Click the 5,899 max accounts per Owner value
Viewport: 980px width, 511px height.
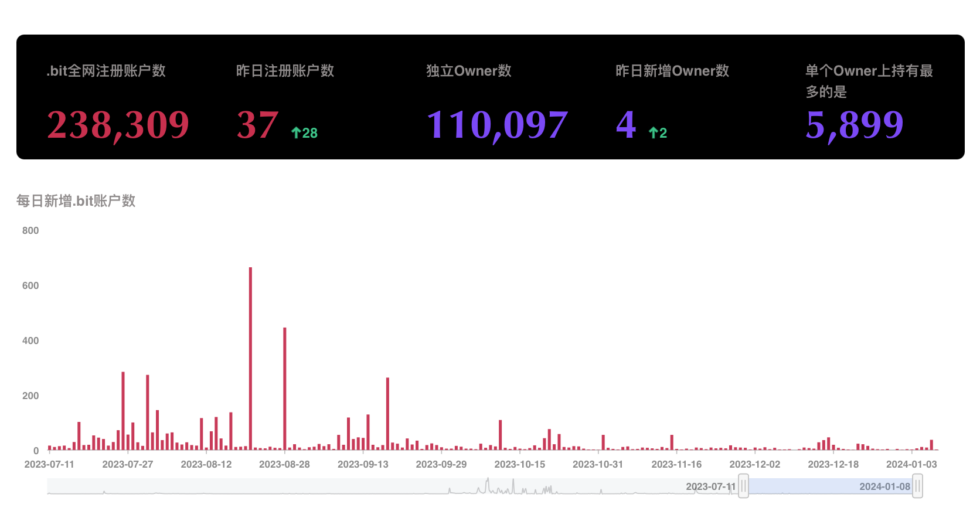[x=855, y=125]
